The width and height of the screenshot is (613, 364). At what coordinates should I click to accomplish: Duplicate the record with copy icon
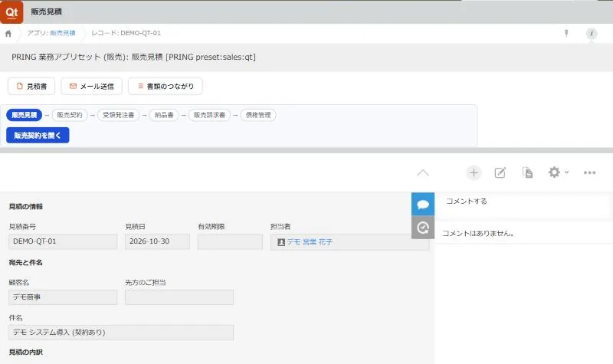click(x=527, y=172)
